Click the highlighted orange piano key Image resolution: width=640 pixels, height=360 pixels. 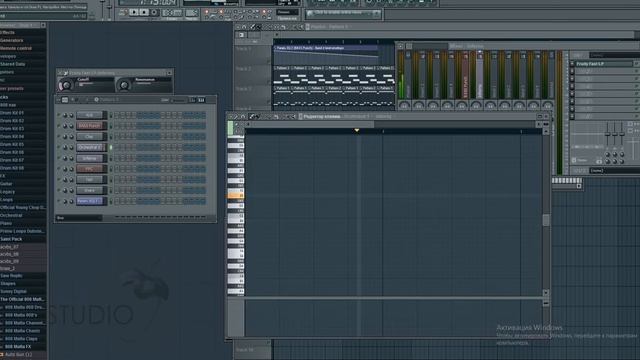[236, 196]
